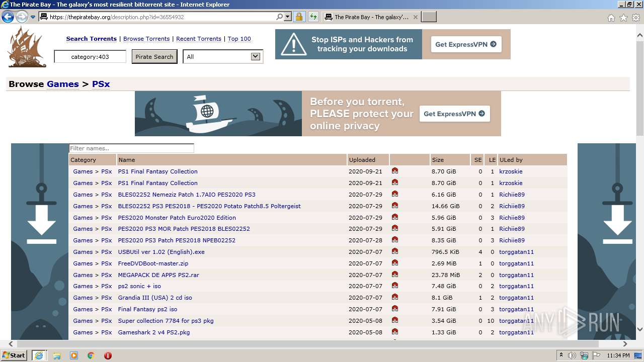This screenshot has width=644, height=362.
Task: Click the security lock icon in address bar
Action: [x=299, y=17]
